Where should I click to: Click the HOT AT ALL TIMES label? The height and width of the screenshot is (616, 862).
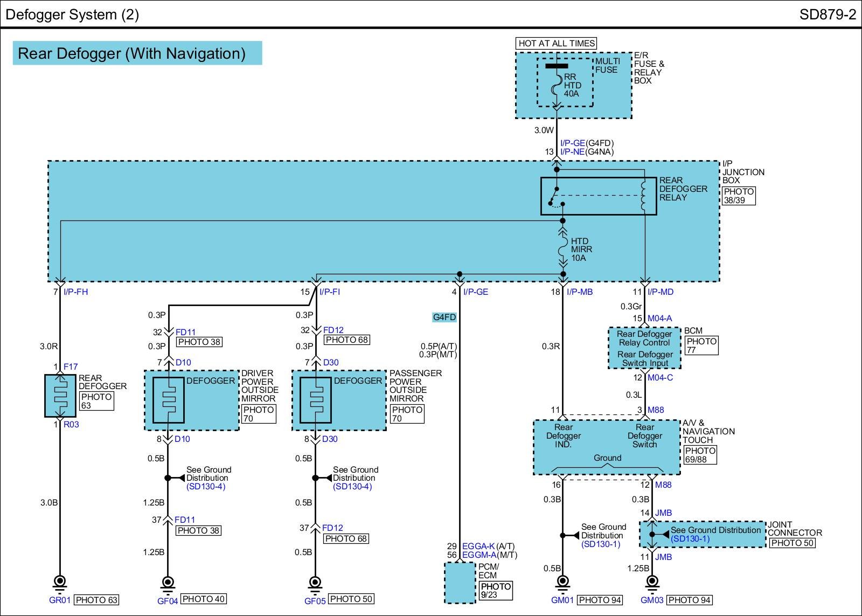[557, 43]
